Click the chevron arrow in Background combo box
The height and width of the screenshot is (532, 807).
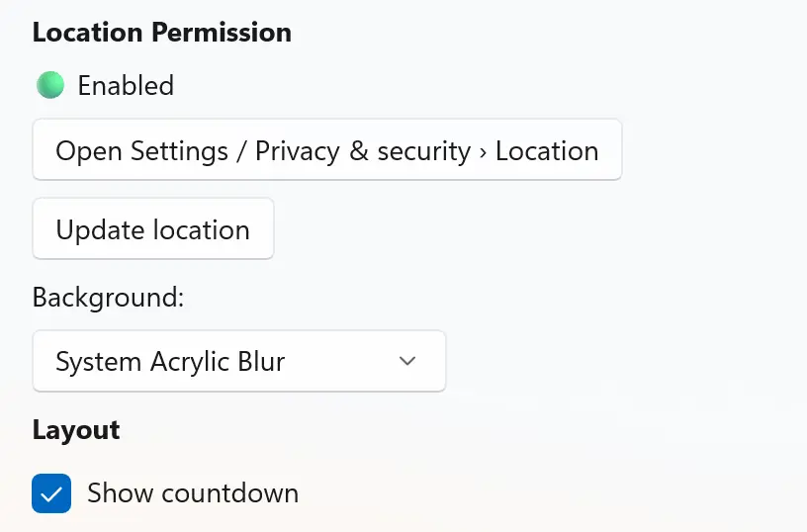[407, 362]
